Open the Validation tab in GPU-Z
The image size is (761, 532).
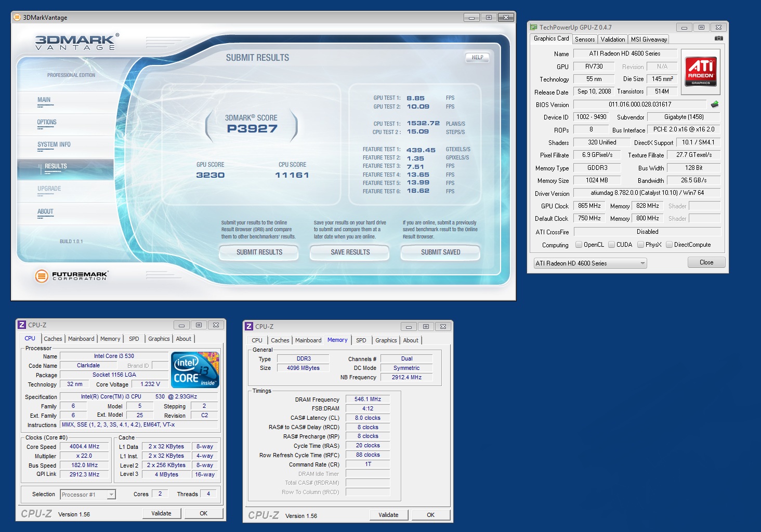pos(613,39)
